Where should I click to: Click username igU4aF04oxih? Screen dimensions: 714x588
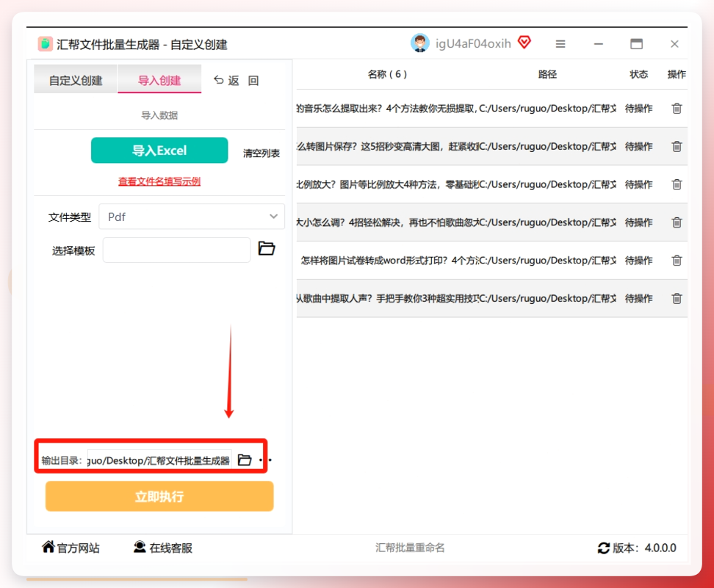pyautogui.click(x=473, y=44)
